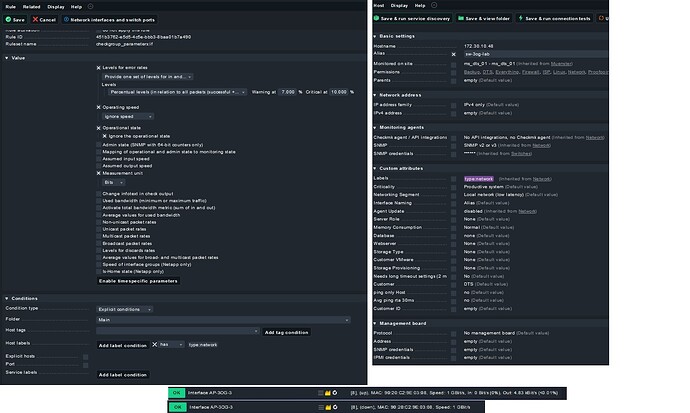Click the type:network label tag
The image size is (690, 413).
point(203,344)
